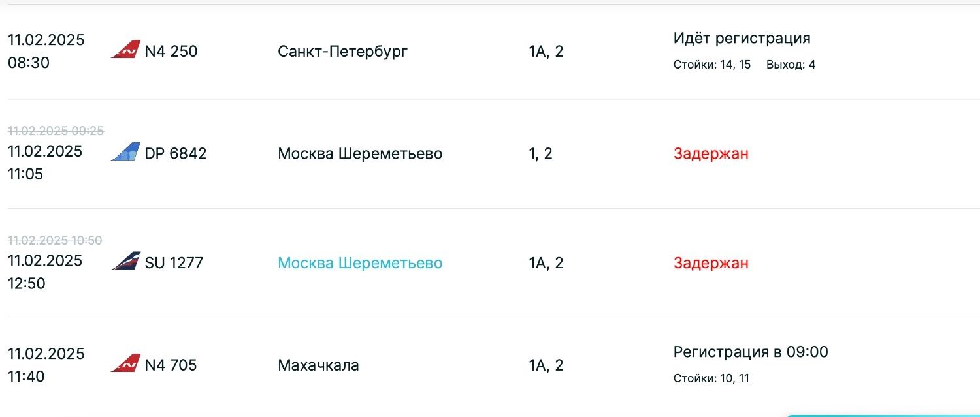Open the Москва Шереметьево link for SU 1277
980x417 pixels.
tap(360, 263)
